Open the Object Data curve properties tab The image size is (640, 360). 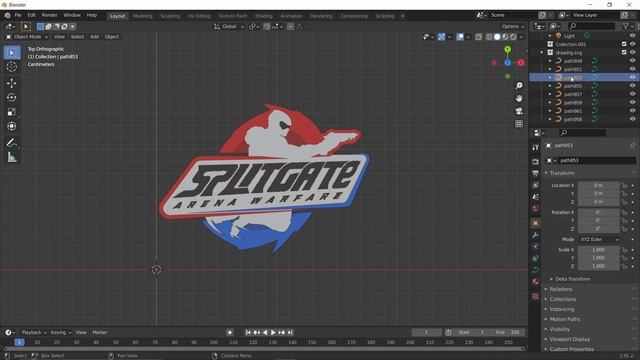pyautogui.click(x=536, y=270)
